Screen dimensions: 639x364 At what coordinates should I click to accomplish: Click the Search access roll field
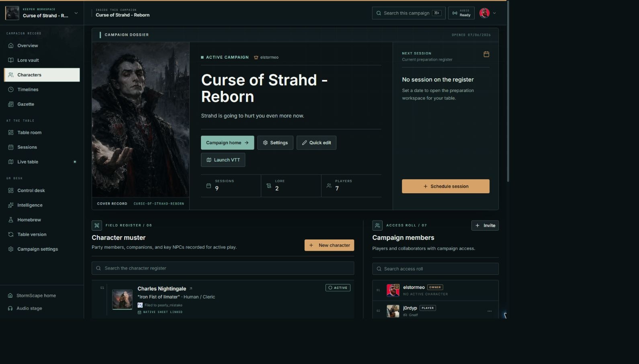tap(435, 269)
